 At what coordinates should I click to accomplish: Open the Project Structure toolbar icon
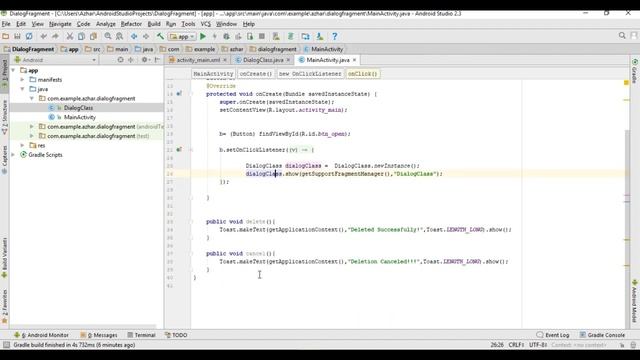point(305,36)
